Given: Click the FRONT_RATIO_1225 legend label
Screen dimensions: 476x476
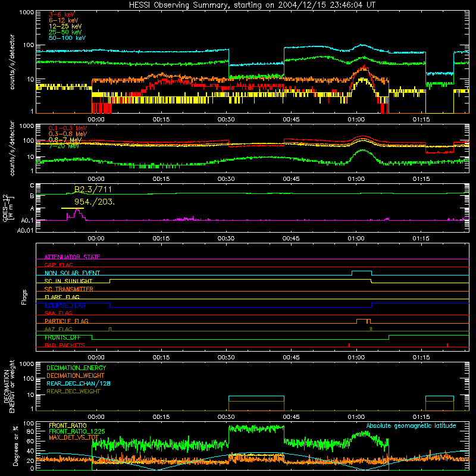Looking at the screenshot, I should [x=77, y=431].
